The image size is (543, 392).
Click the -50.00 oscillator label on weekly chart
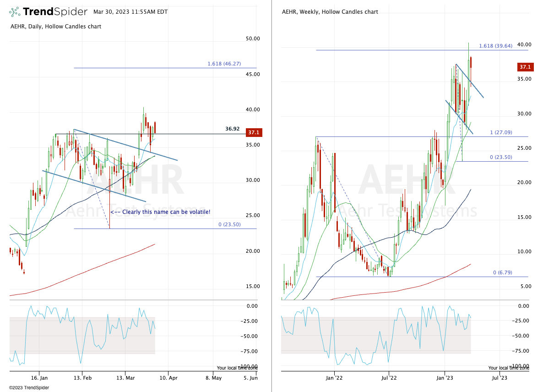(521, 336)
